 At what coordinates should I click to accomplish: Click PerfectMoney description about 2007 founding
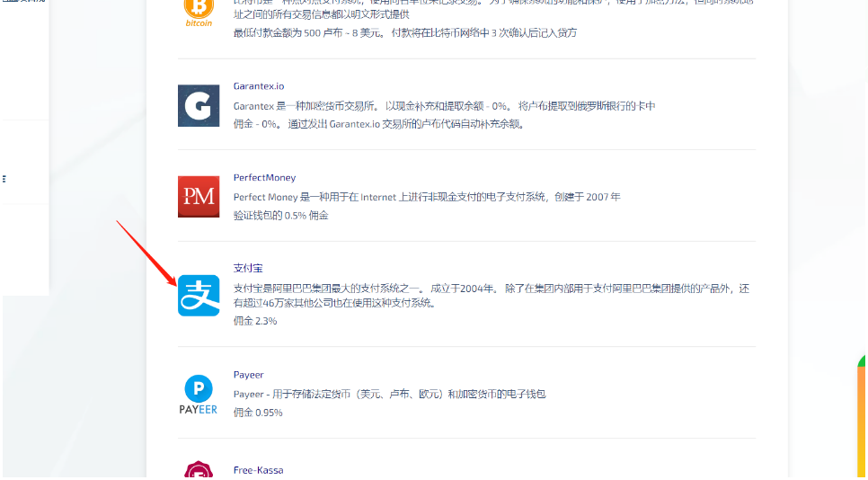[x=427, y=197]
